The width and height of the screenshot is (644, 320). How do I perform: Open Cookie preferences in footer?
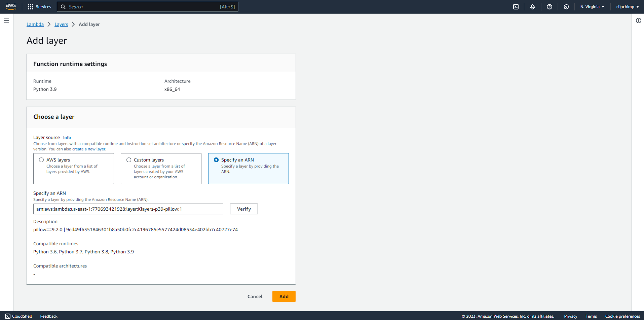(x=622, y=316)
